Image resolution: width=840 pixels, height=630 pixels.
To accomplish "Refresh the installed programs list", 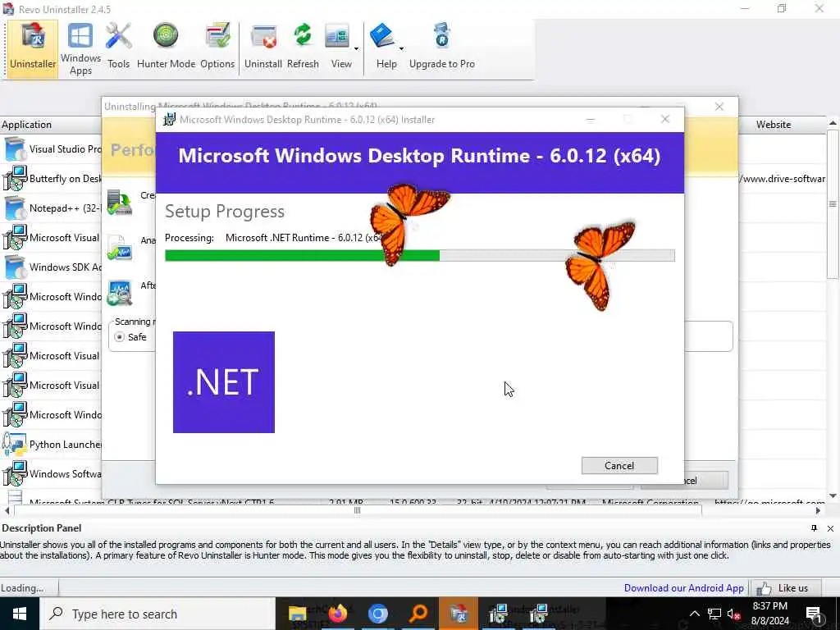I will (x=303, y=47).
